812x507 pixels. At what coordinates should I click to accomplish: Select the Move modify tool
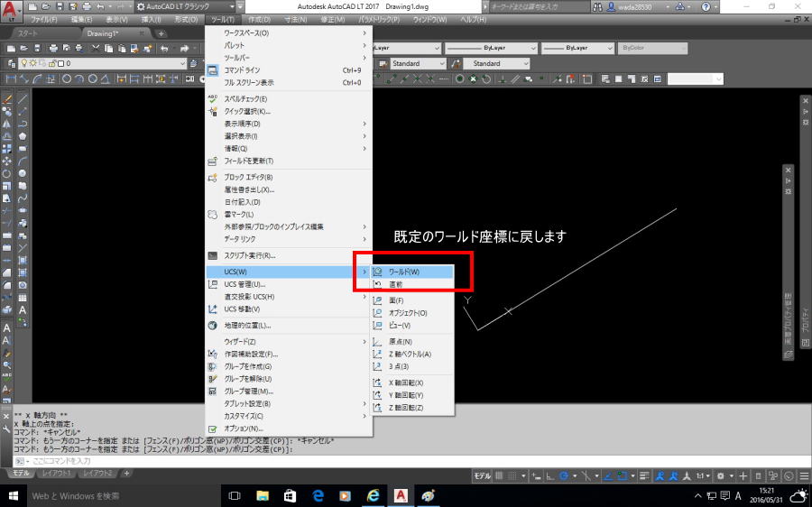7,161
